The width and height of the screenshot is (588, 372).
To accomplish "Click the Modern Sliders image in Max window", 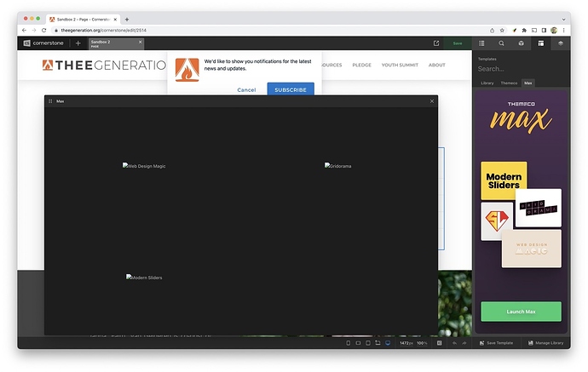I will (x=144, y=278).
